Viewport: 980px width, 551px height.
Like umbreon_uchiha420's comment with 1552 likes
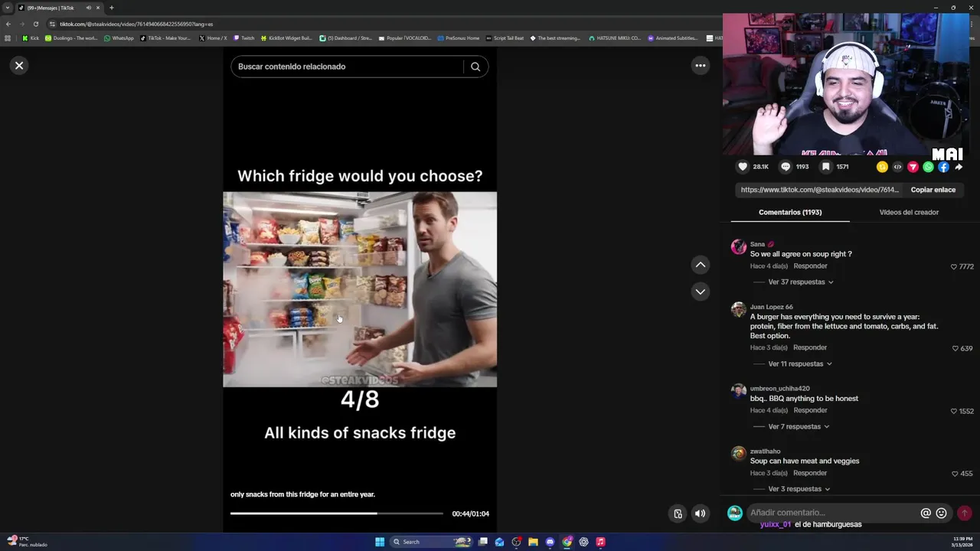click(954, 411)
